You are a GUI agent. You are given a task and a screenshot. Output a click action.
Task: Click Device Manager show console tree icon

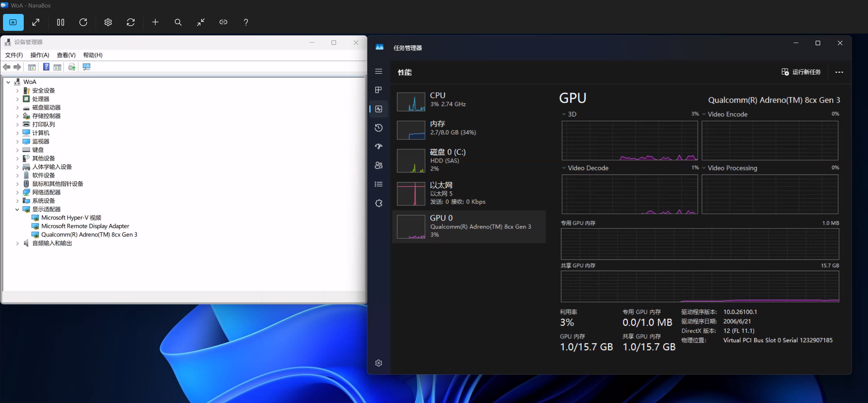tap(32, 67)
